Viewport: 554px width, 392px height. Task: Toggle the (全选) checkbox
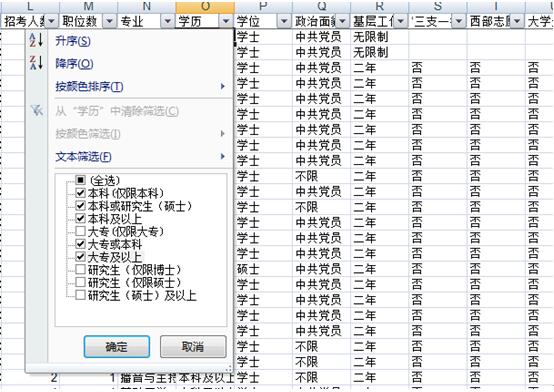coord(81,180)
